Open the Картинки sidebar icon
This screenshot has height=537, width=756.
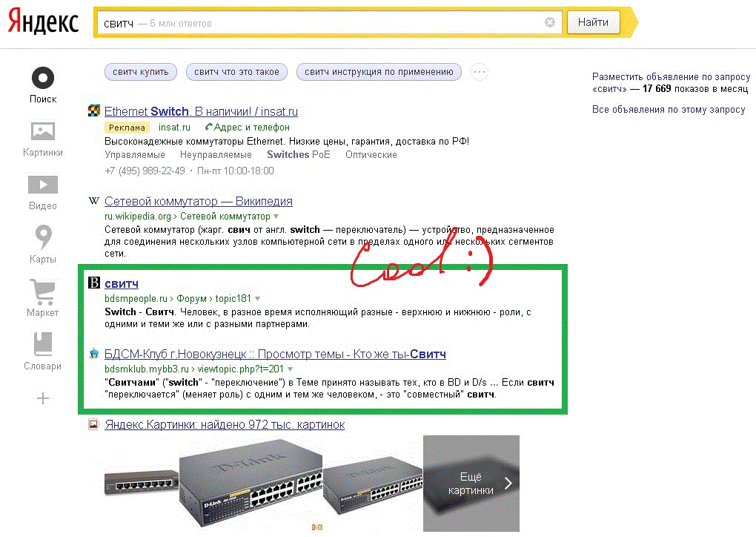(43, 131)
